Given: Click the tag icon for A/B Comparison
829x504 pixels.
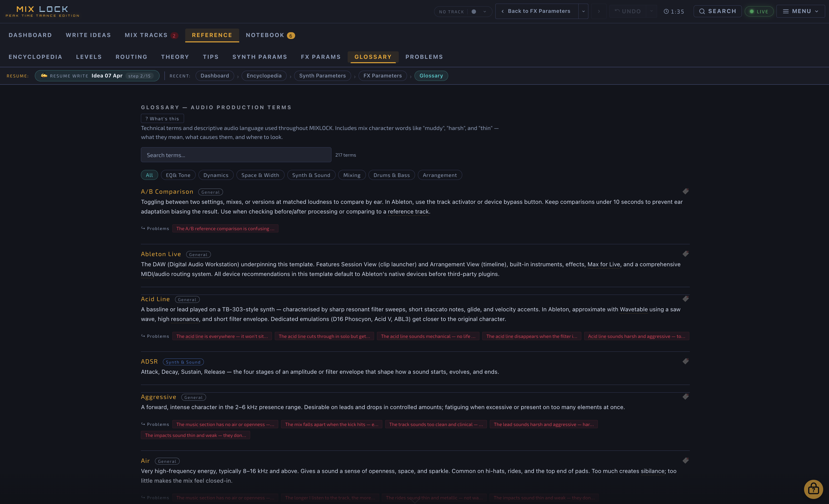Looking at the screenshot, I should click(685, 191).
